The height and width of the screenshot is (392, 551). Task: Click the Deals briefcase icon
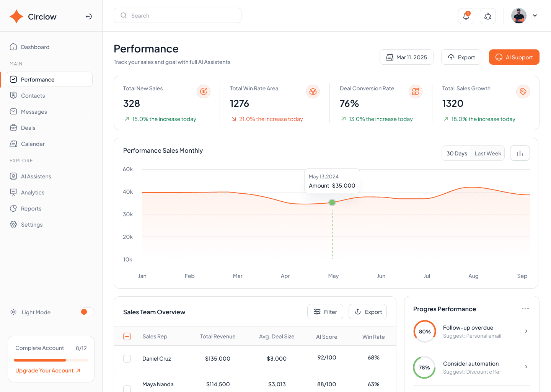coord(13,127)
